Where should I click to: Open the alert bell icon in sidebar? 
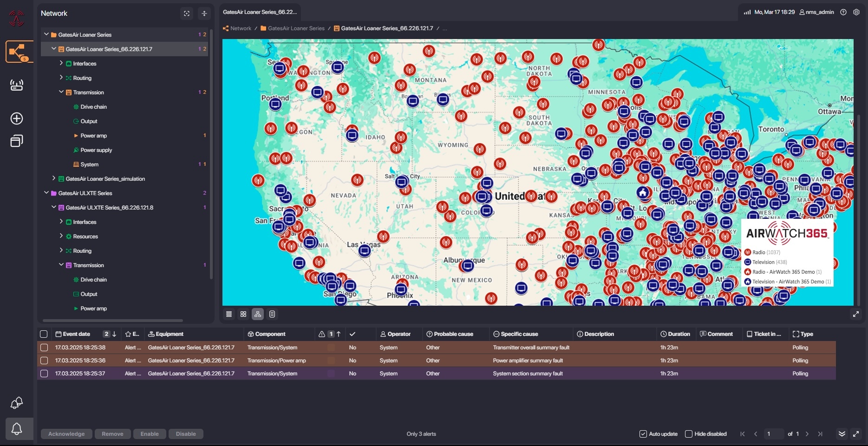(x=17, y=428)
